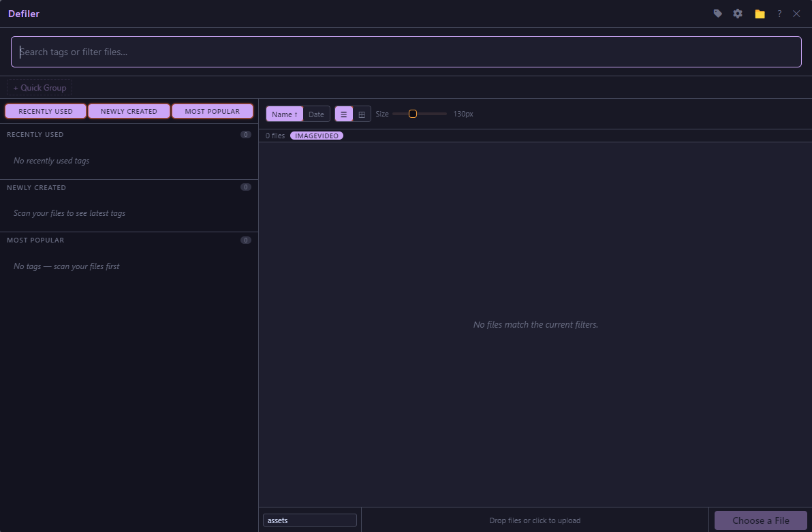Sort files by Date
The height and width of the screenshot is (532, 812).
316,114
